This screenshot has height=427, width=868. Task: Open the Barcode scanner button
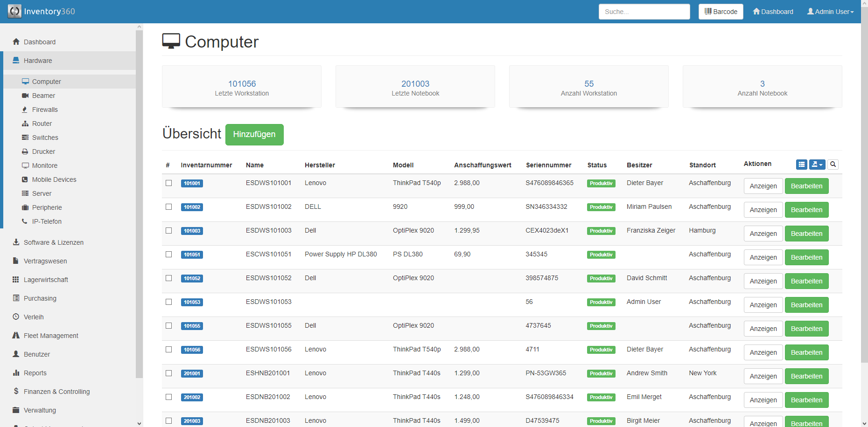(x=721, y=12)
